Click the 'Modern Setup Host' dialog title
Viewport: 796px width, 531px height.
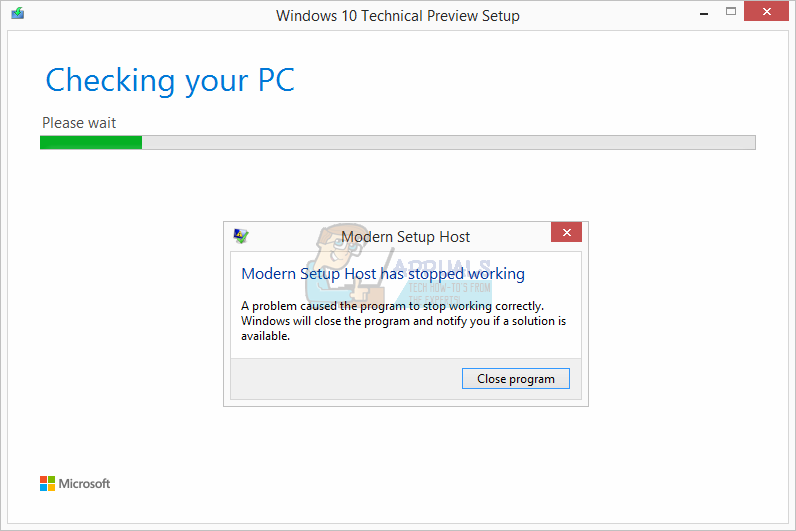click(406, 237)
